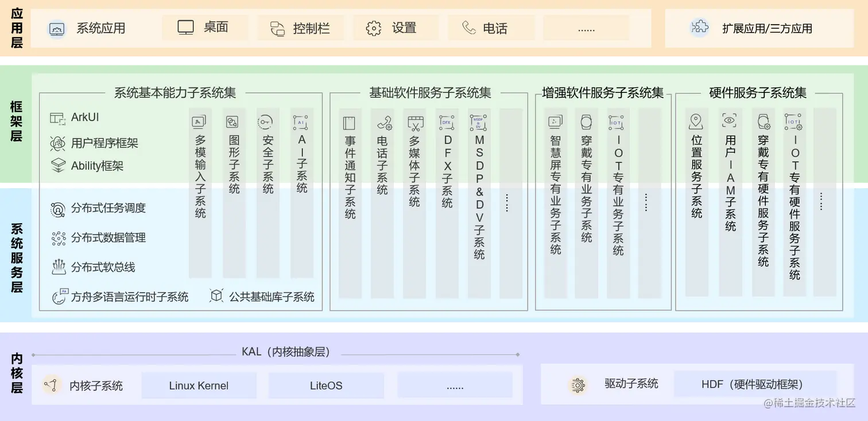The height and width of the screenshot is (421, 868).
Task: Click the 系统基本能力子系统集 heading
Action: pos(175,92)
